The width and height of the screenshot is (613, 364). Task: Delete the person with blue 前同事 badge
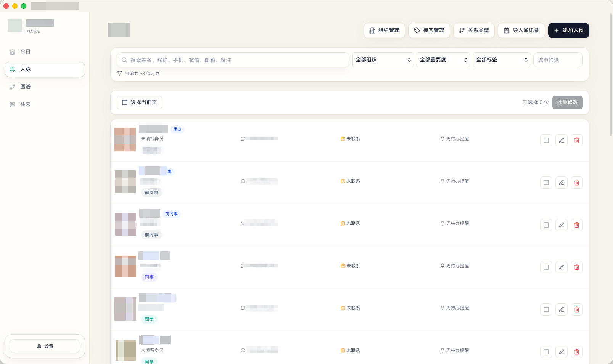click(x=577, y=225)
